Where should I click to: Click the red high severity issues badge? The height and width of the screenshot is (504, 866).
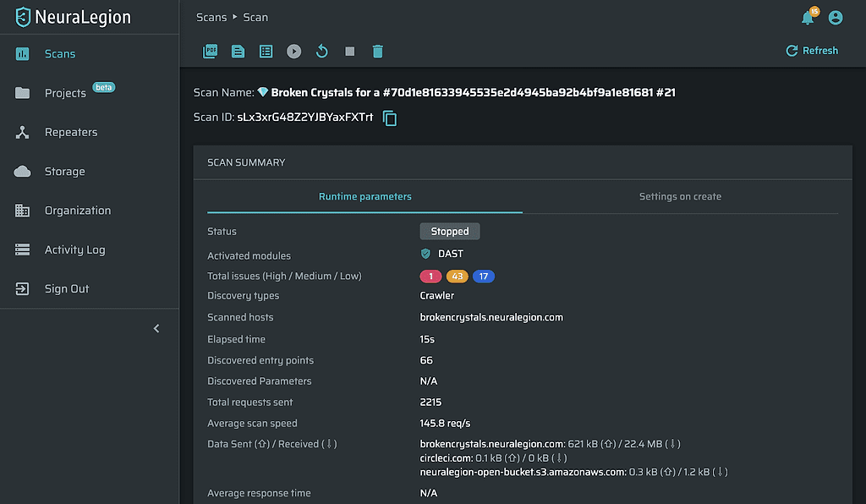click(x=430, y=277)
